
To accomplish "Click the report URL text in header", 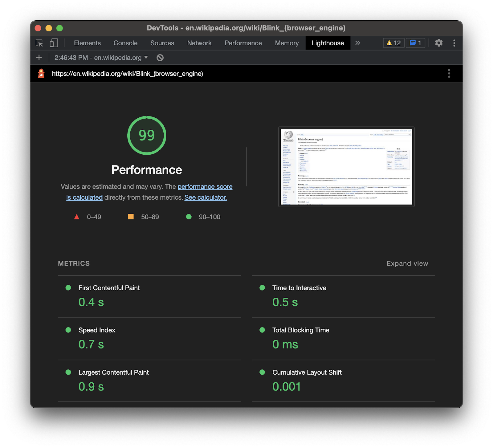I will pyautogui.click(x=127, y=74).
